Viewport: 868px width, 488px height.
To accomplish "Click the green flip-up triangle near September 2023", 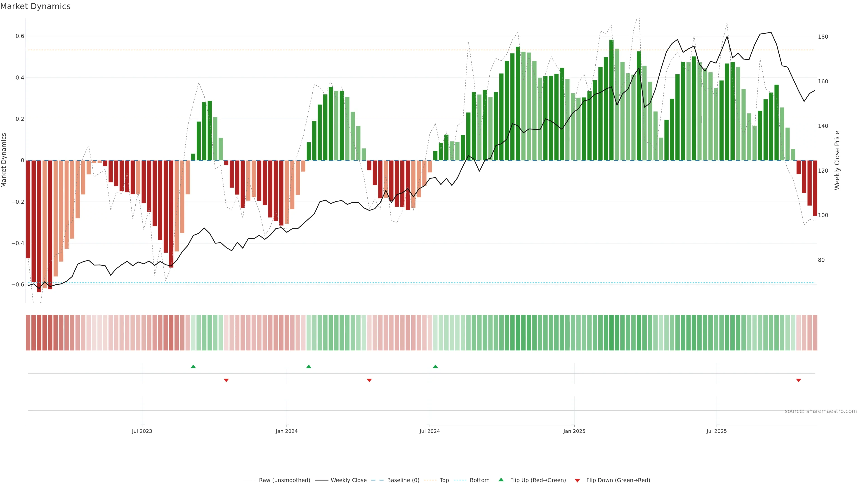I will (x=193, y=366).
